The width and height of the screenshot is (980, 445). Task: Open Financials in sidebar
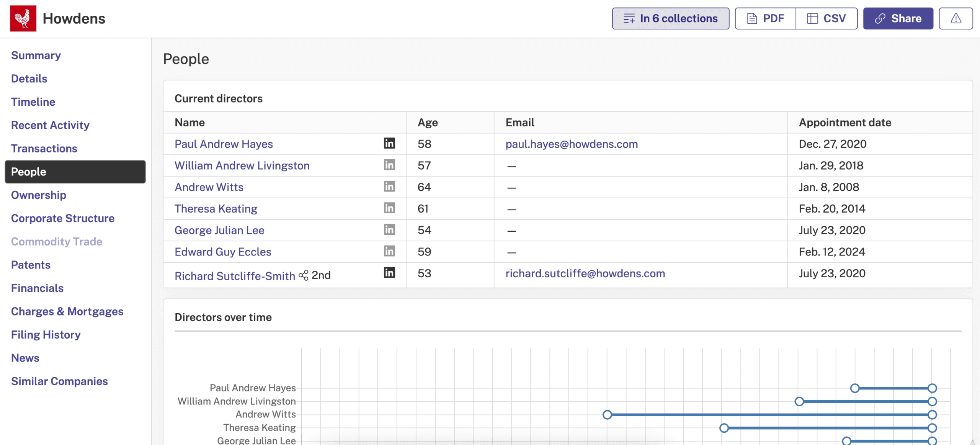click(x=37, y=288)
